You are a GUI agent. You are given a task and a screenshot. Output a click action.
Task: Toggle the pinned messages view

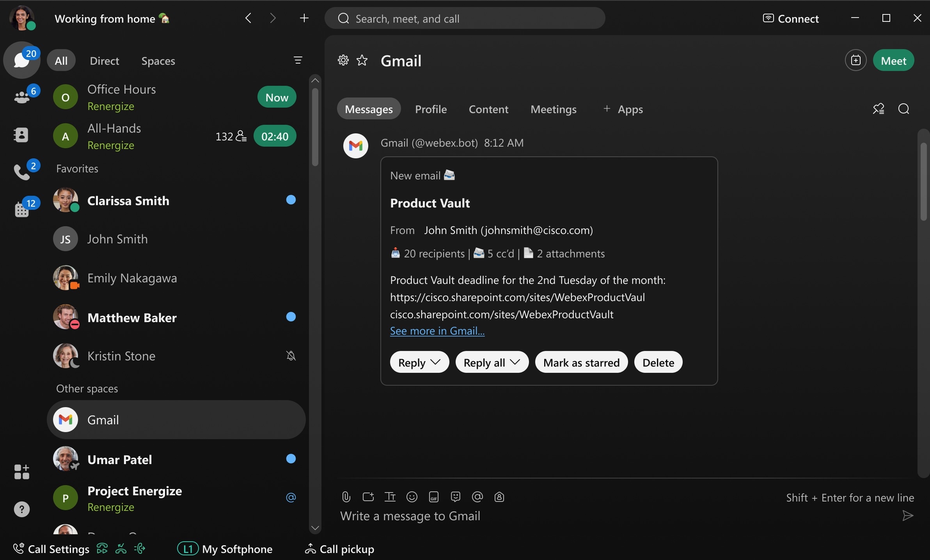click(878, 109)
